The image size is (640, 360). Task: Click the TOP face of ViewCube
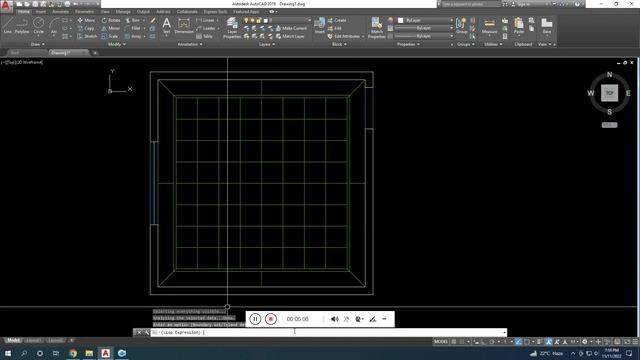point(609,93)
